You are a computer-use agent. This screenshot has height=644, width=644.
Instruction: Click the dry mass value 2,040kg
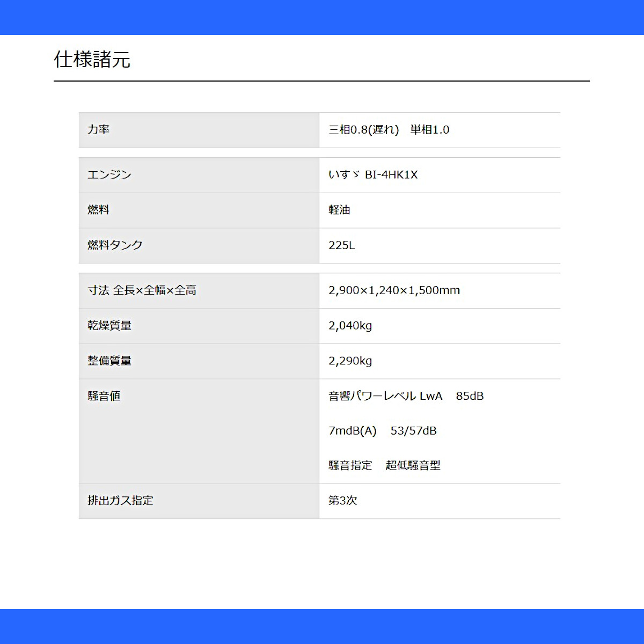[350, 326]
